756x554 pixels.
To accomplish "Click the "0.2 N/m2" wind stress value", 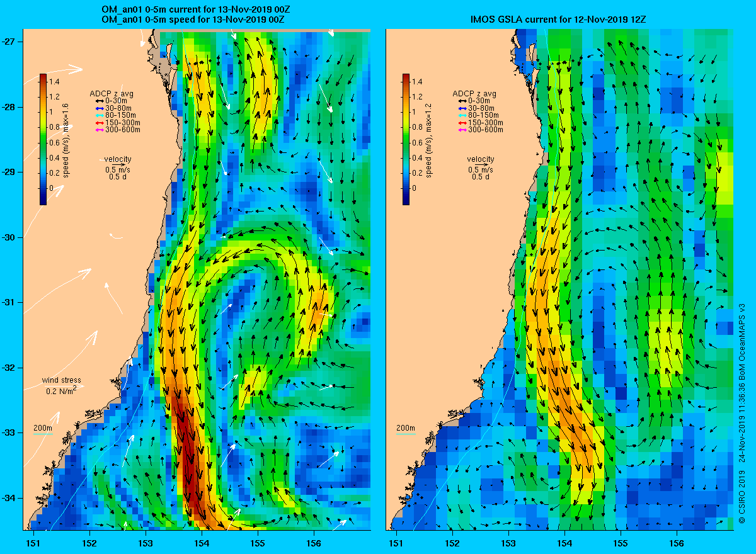I will point(62,390).
